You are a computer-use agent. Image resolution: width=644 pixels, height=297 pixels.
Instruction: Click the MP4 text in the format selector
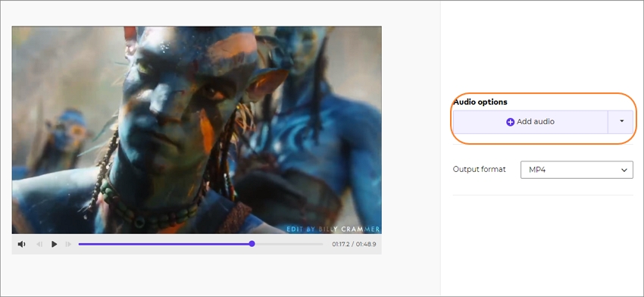pyautogui.click(x=537, y=170)
